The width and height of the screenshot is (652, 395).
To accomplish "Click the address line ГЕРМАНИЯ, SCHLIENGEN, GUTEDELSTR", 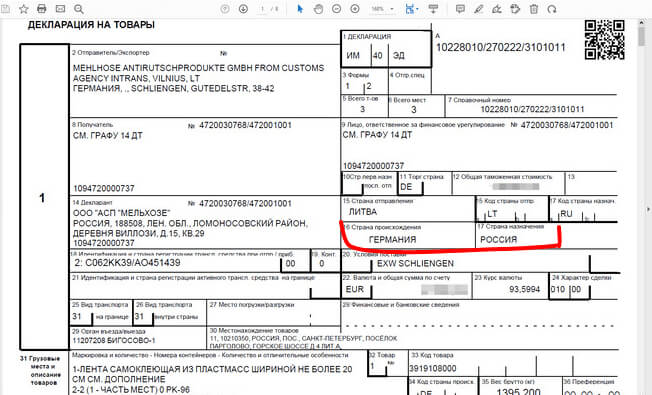I will point(173,89).
